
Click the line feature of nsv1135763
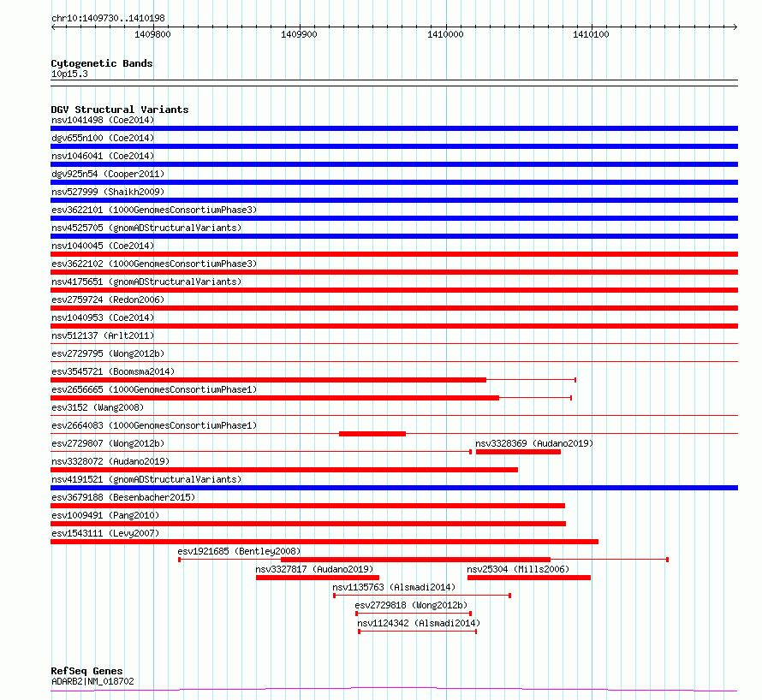(x=422, y=596)
